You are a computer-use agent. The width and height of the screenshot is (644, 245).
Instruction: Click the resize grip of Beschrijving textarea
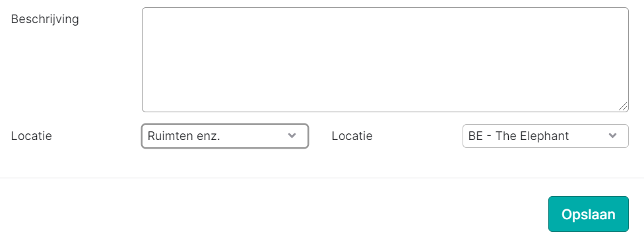pyautogui.click(x=623, y=106)
